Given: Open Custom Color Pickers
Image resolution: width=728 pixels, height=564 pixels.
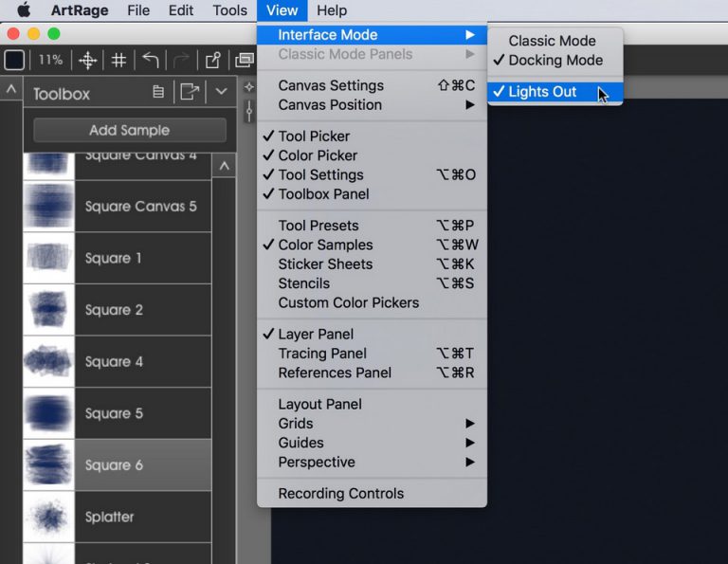Looking at the screenshot, I should click(x=372, y=302).
